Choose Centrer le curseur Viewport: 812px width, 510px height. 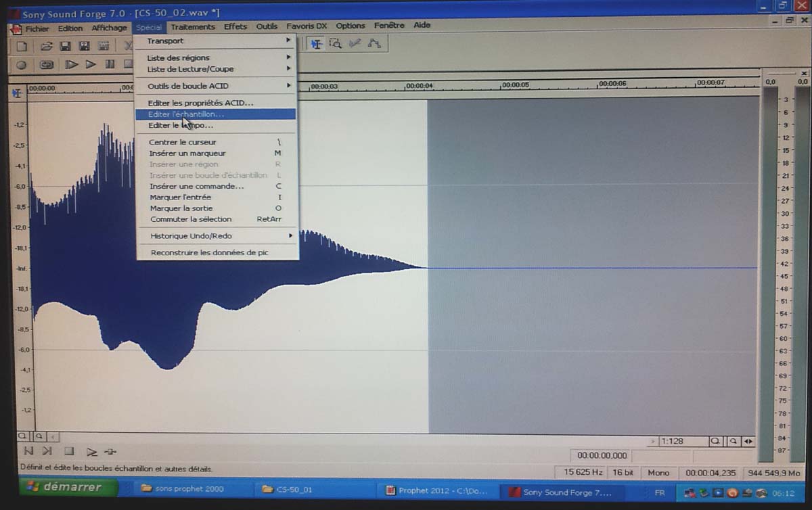click(217, 142)
